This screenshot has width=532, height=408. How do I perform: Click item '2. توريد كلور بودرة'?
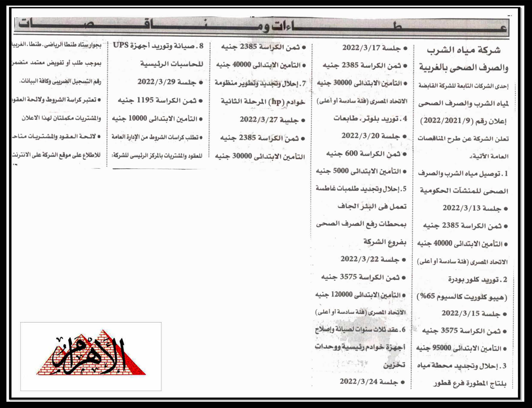pyautogui.click(x=478, y=279)
